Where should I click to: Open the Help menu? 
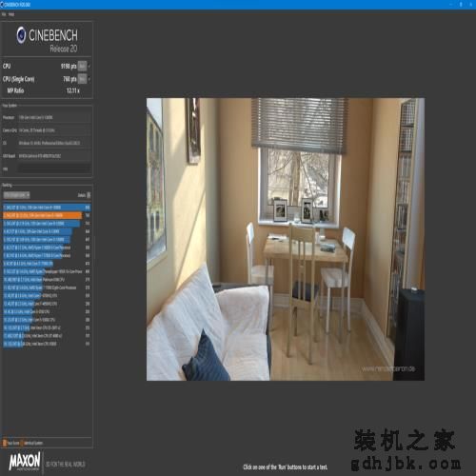click(x=11, y=14)
